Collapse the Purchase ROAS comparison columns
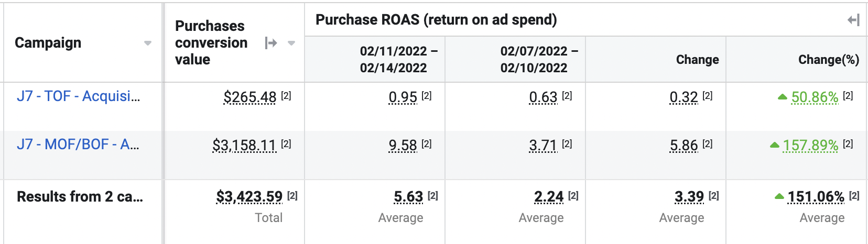Screen dimensions: 868x244 (x=853, y=20)
